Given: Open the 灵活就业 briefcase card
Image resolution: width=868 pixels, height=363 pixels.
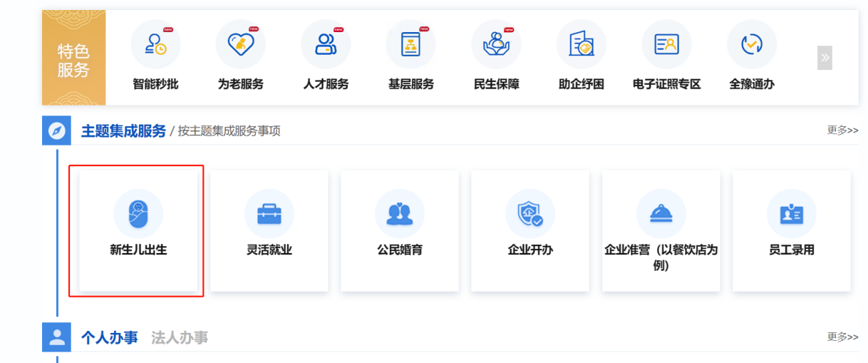Looking at the screenshot, I should (x=269, y=230).
